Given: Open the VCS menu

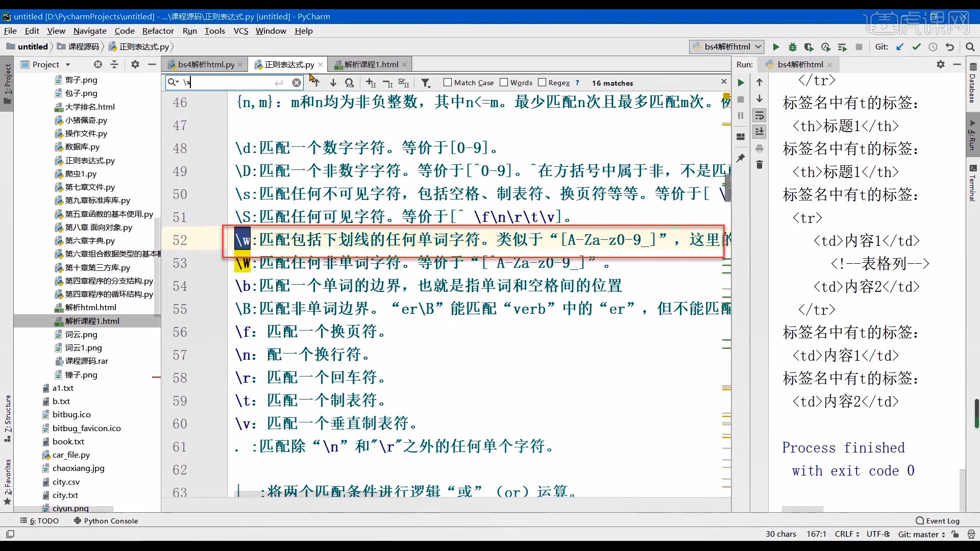Looking at the screenshot, I should pos(241,31).
